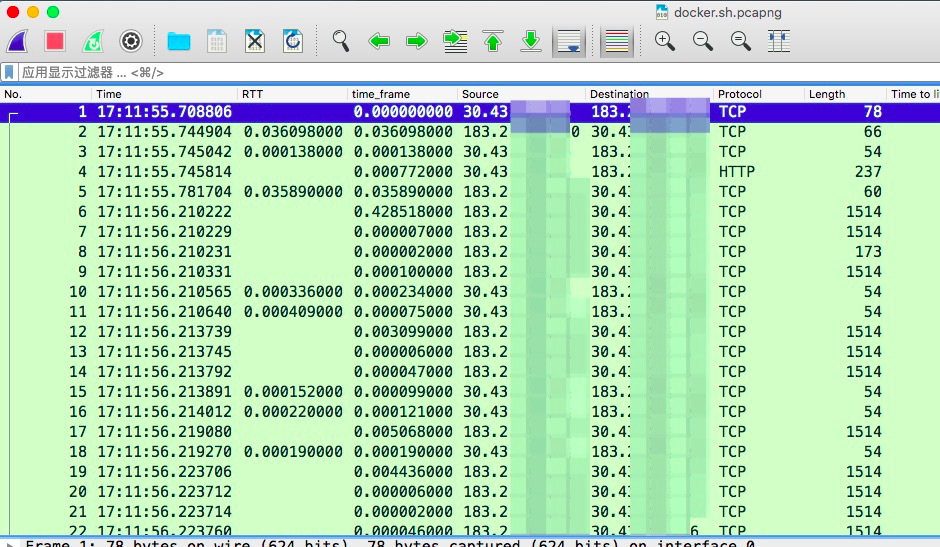This screenshot has width=940, height=547.
Task: Find a packet with the magnifier icon
Action: point(341,41)
